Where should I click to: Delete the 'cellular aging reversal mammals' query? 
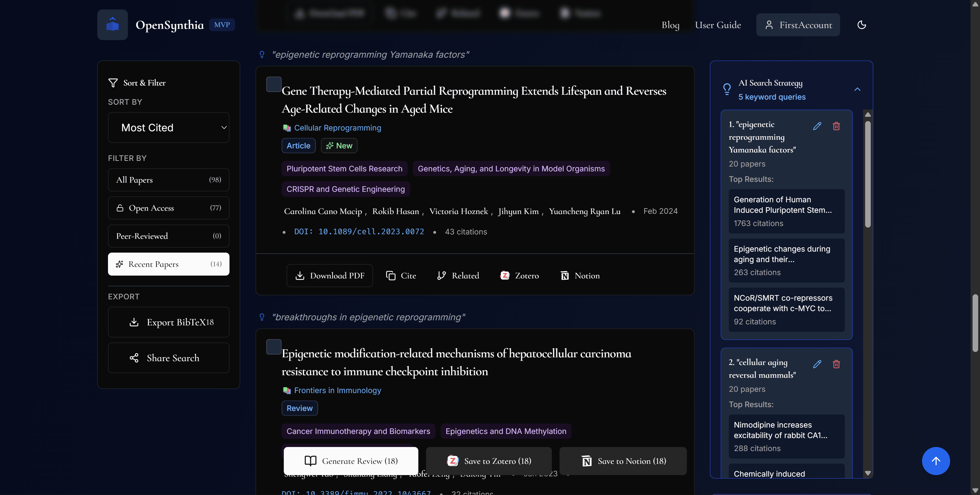836,364
